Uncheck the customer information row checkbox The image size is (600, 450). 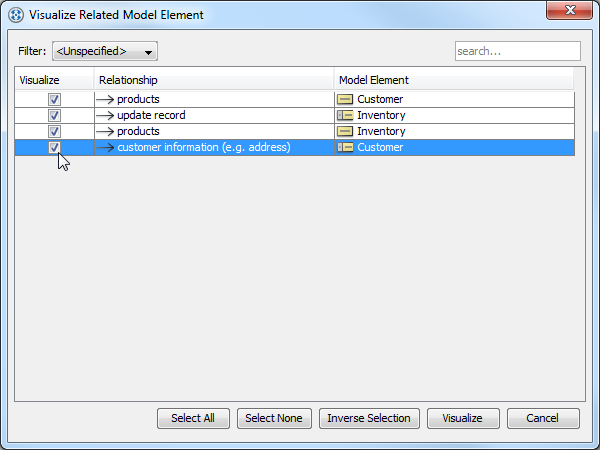pos(54,147)
